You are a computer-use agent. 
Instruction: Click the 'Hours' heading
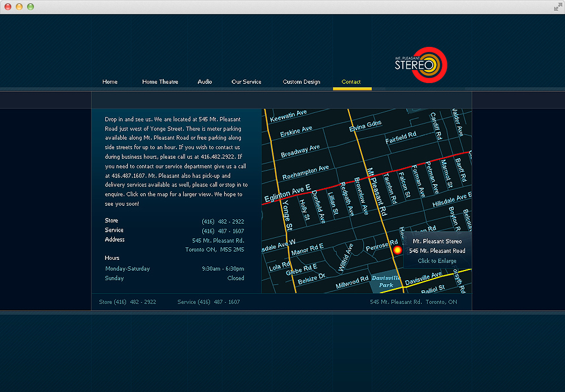(112, 258)
